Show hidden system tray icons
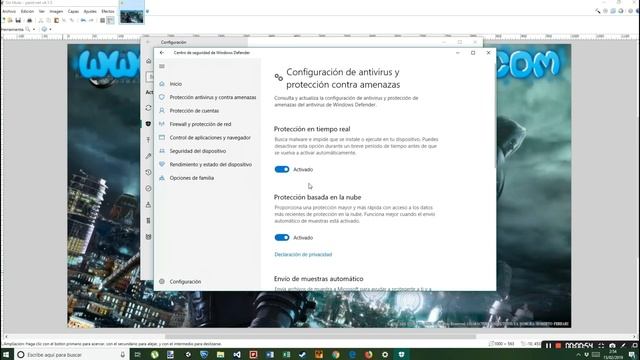The image size is (640, 360). pos(578,355)
